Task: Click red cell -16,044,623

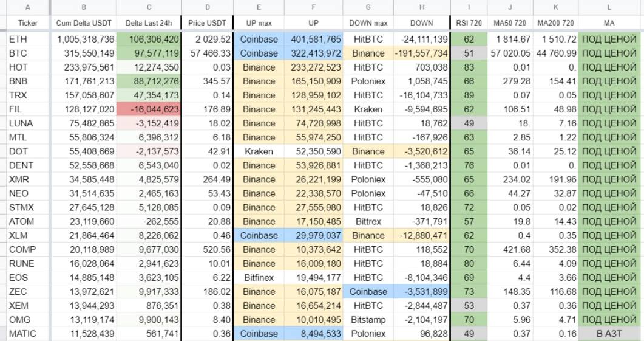Action: (x=149, y=109)
